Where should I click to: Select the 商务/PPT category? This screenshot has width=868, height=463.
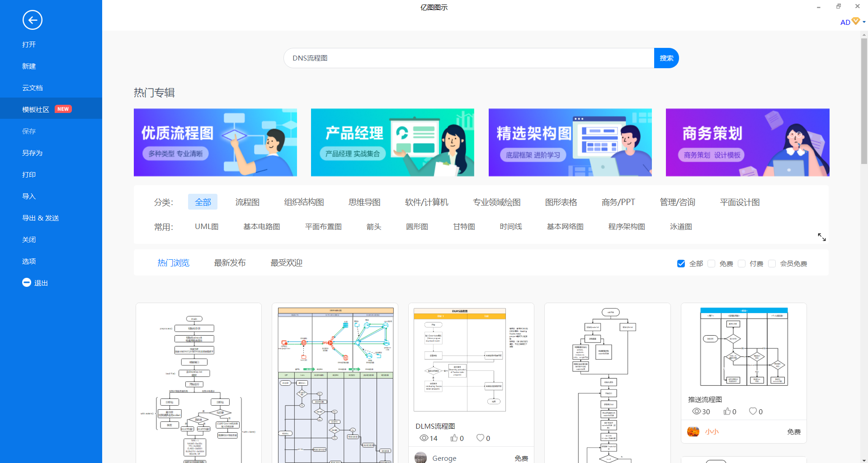pyautogui.click(x=618, y=202)
